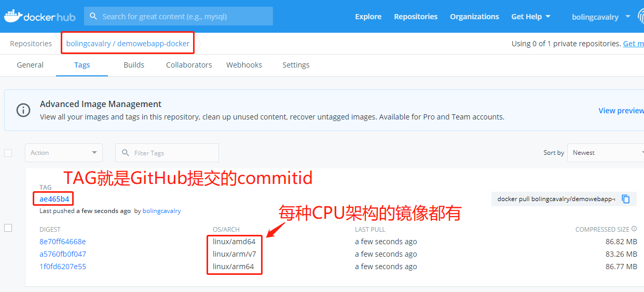Viewport: 644px width, 292px height.
Task: Open the Settings tab
Action: pos(296,65)
